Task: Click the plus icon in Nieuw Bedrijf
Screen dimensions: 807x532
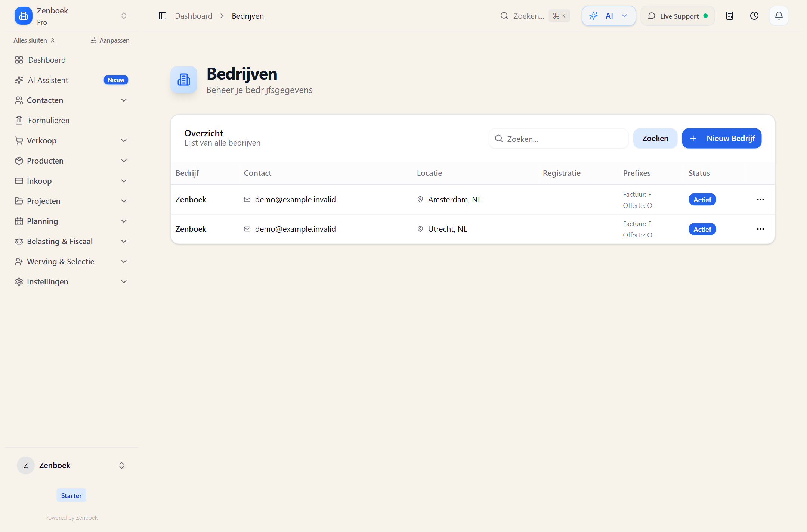Action: click(x=693, y=139)
